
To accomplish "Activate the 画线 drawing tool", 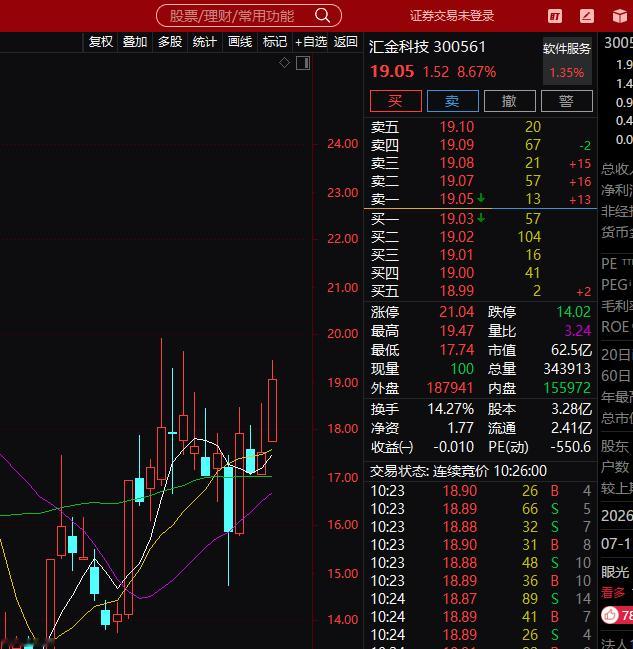I will (x=240, y=42).
